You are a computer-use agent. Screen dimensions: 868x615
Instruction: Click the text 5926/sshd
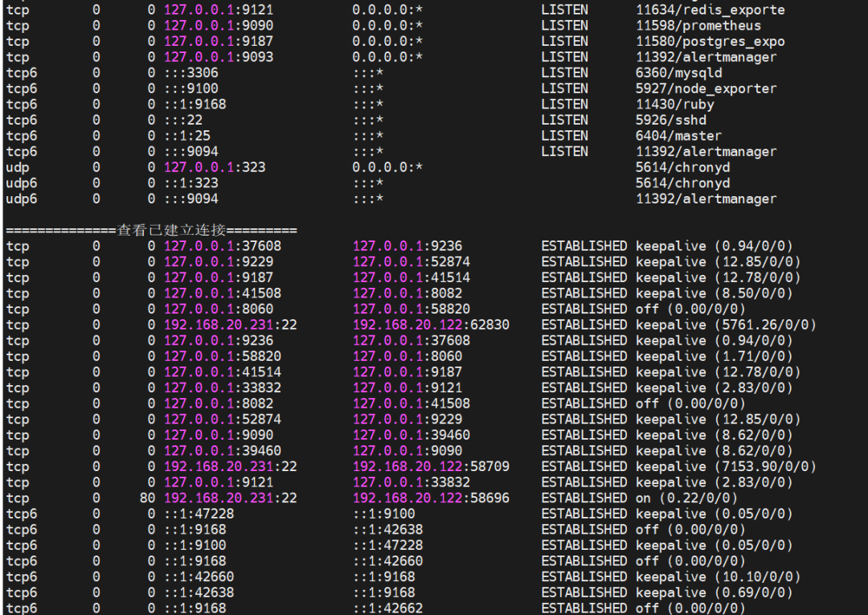click(x=671, y=120)
